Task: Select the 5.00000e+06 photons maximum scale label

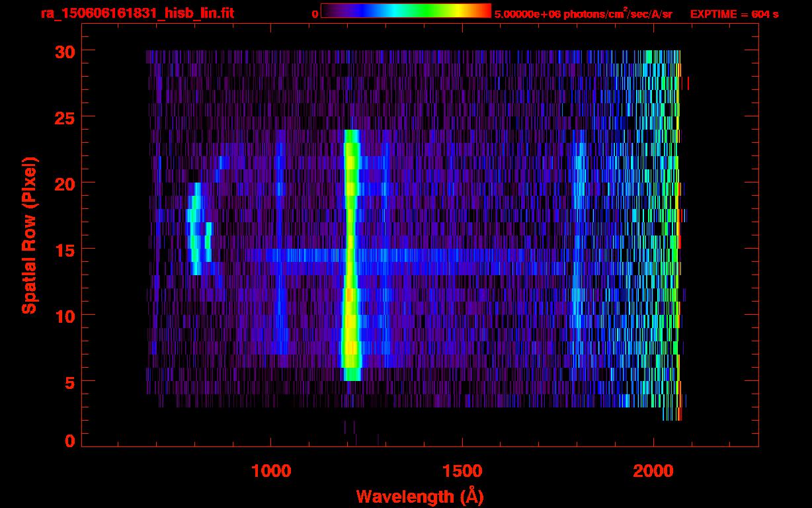Action: click(583, 14)
